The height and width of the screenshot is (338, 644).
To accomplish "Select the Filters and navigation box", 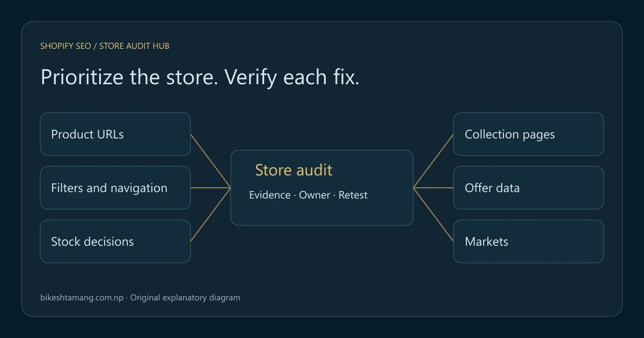I will pos(115,188).
